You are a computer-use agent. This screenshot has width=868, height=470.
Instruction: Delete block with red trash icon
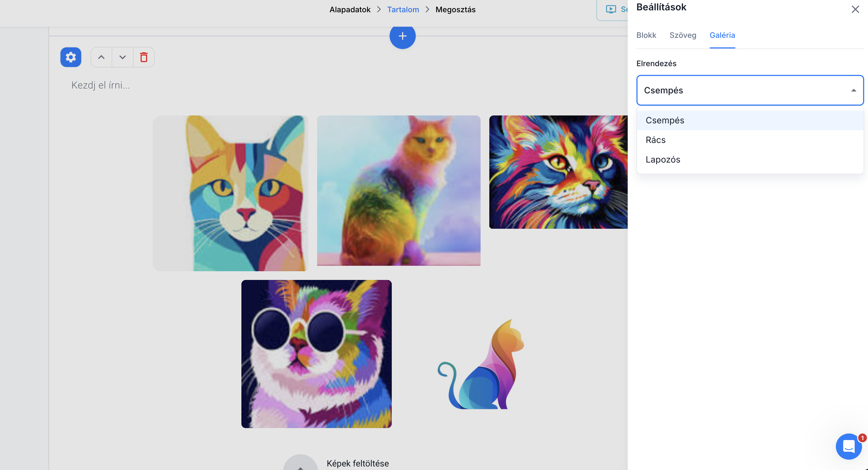click(x=144, y=57)
